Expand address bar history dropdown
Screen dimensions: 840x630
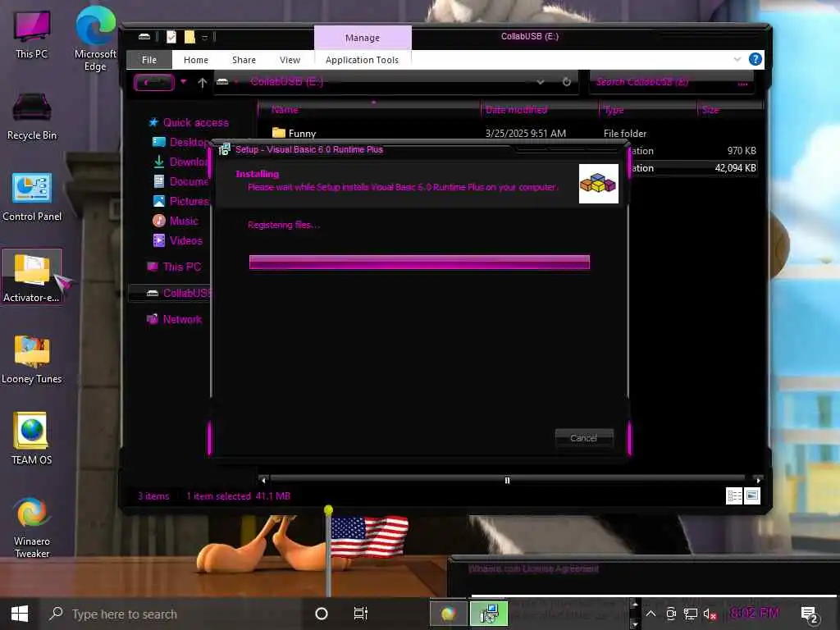click(541, 82)
